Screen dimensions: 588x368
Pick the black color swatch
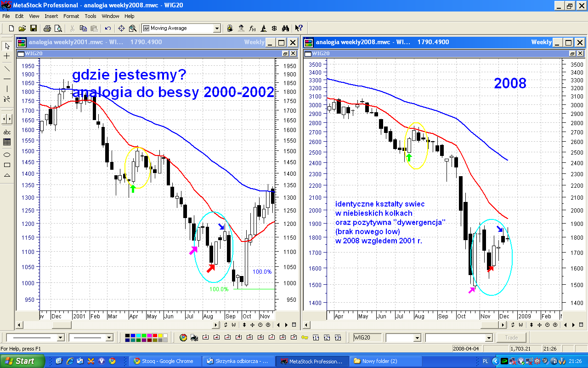pos(128,335)
